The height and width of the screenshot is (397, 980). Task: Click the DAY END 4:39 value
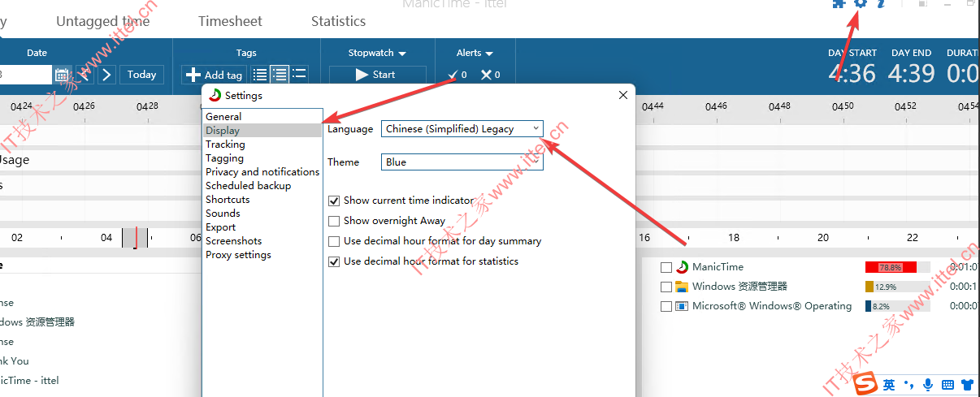(x=912, y=73)
